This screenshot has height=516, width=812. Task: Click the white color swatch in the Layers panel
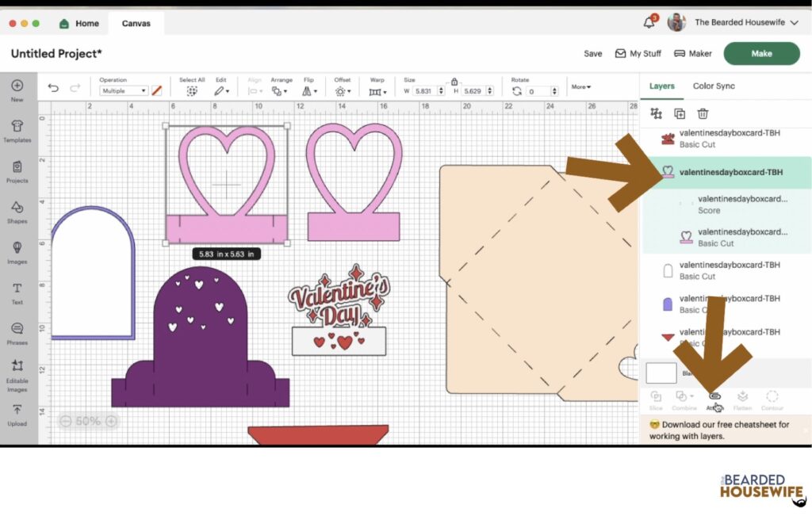pos(661,373)
